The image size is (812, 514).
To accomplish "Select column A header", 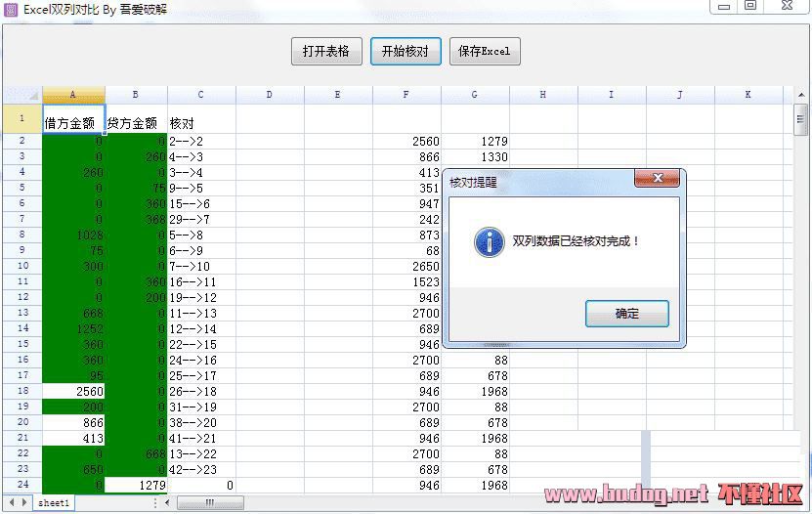I will (x=73, y=95).
